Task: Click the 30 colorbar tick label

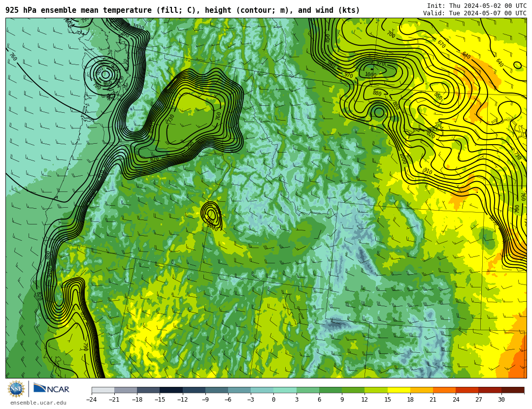Action: pyautogui.click(x=501, y=400)
